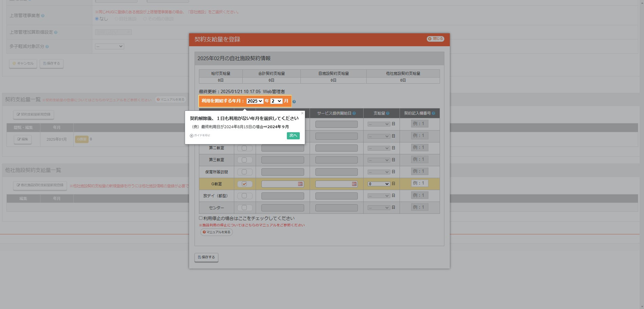This screenshot has height=309, width=644.
Task: Toggle the センター row switch
Action: click(244, 208)
